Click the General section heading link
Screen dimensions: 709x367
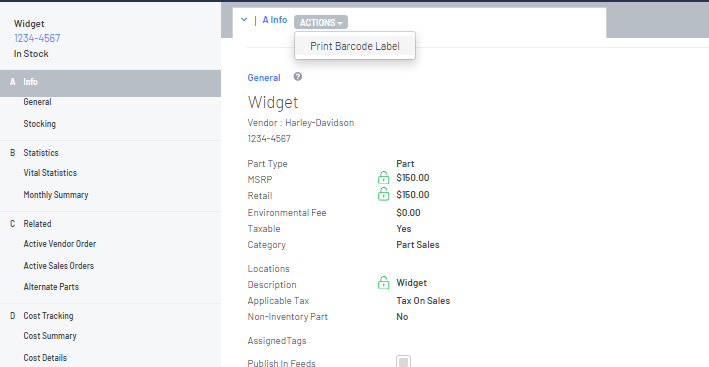[x=264, y=78]
